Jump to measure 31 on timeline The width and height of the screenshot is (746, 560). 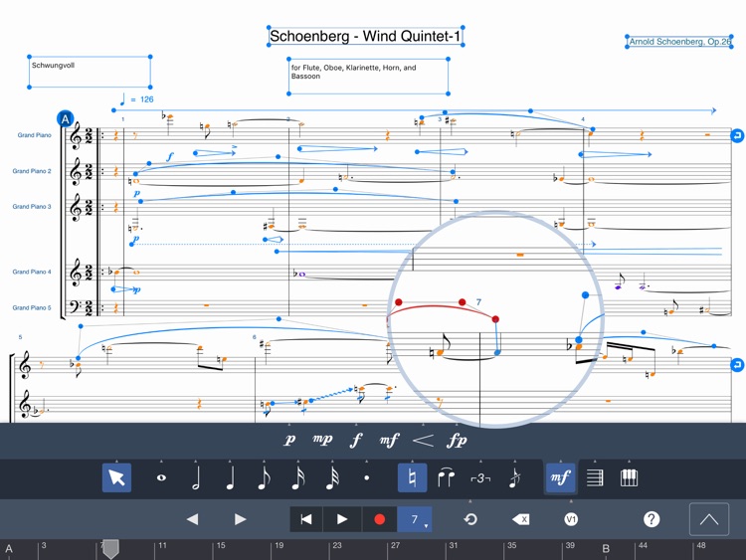(x=454, y=545)
